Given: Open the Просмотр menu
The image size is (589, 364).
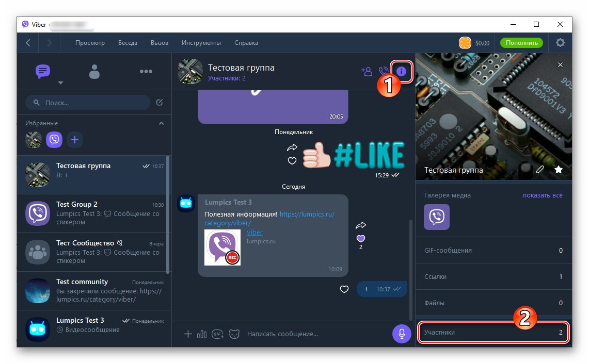Looking at the screenshot, I should click(90, 43).
